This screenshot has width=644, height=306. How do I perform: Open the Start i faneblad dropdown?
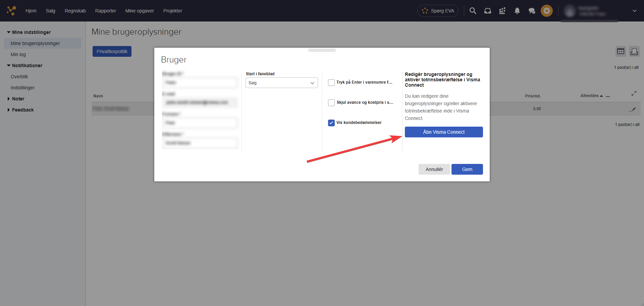(x=282, y=83)
